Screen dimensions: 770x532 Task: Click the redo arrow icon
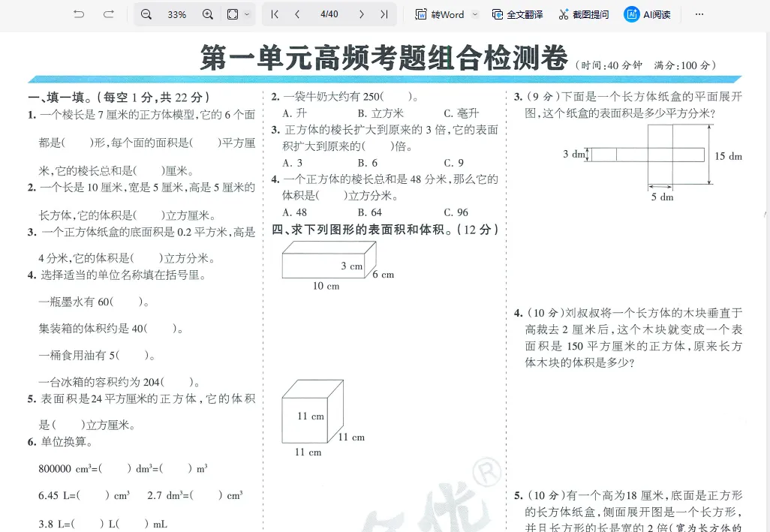click(109, 14)
